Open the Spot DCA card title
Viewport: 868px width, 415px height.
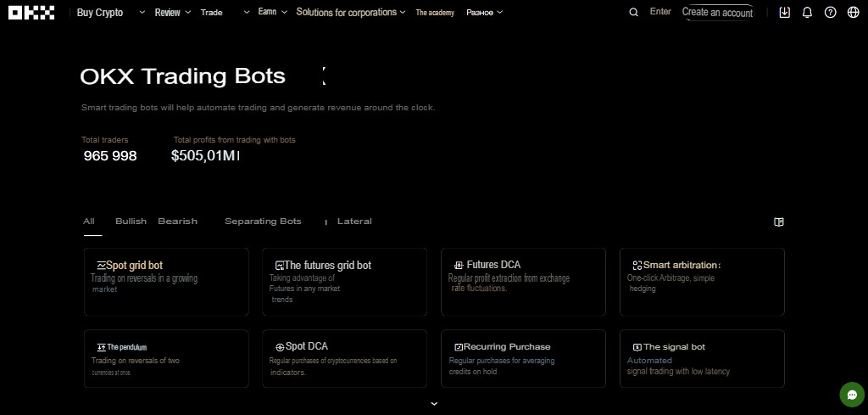[x=307, y=346]
